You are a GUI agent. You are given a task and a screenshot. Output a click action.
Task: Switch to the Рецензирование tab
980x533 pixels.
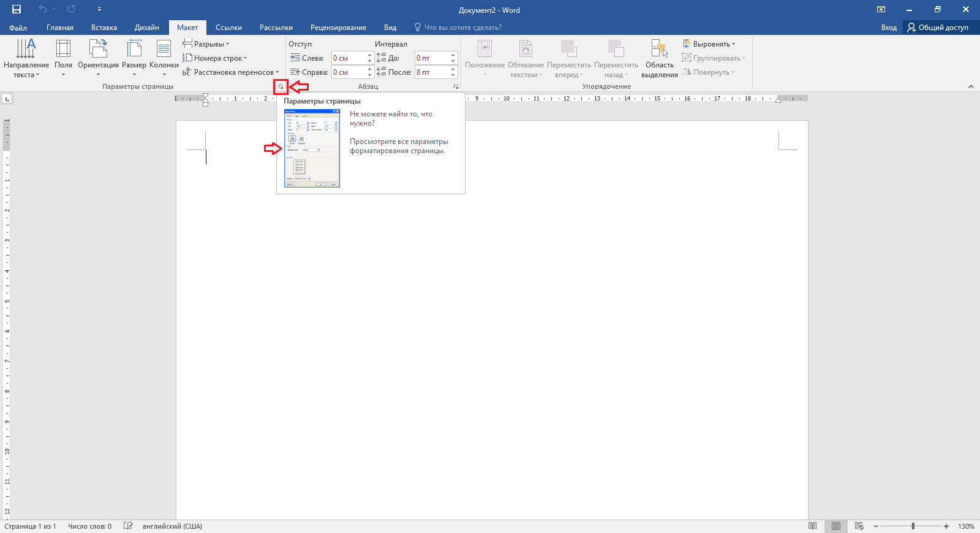(x=338, y=28)
